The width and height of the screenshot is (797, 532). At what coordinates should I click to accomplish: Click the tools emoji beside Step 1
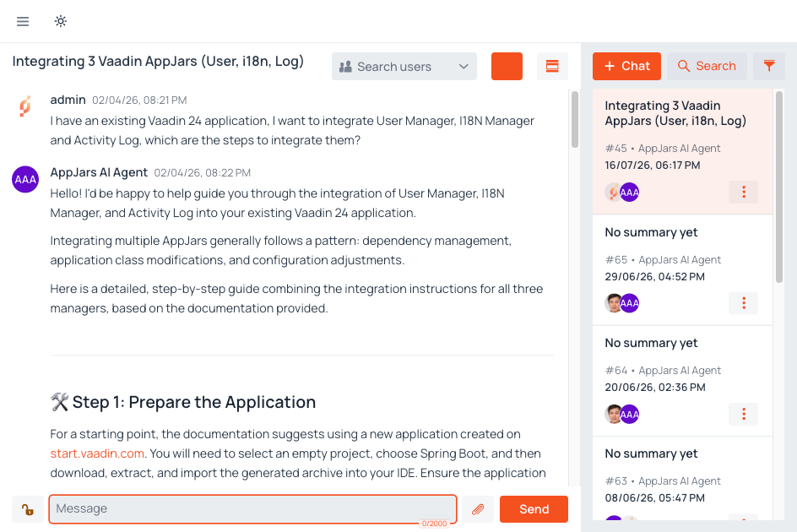tap(59, 402)
